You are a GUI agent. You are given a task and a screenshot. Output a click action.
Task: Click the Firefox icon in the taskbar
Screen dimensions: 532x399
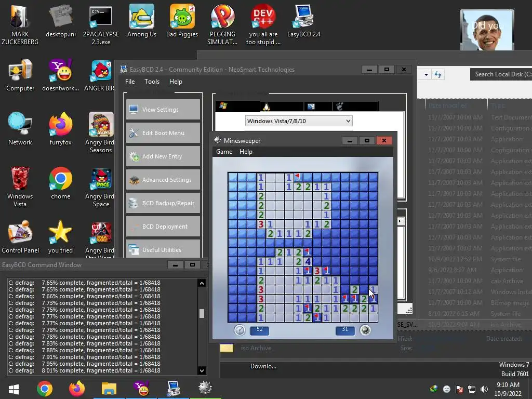tap(77, 389)
